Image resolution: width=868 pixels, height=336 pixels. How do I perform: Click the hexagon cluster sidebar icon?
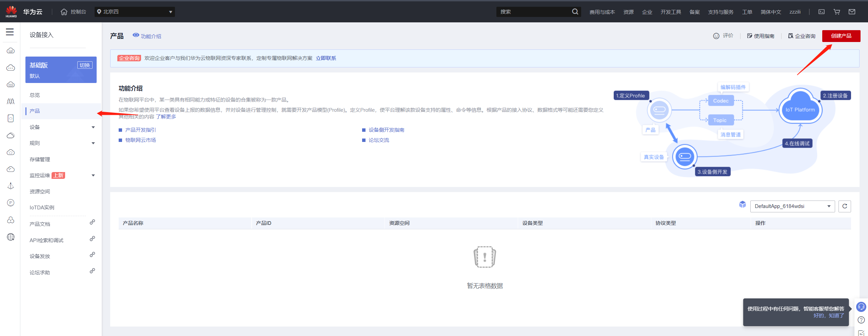(11, 220)
